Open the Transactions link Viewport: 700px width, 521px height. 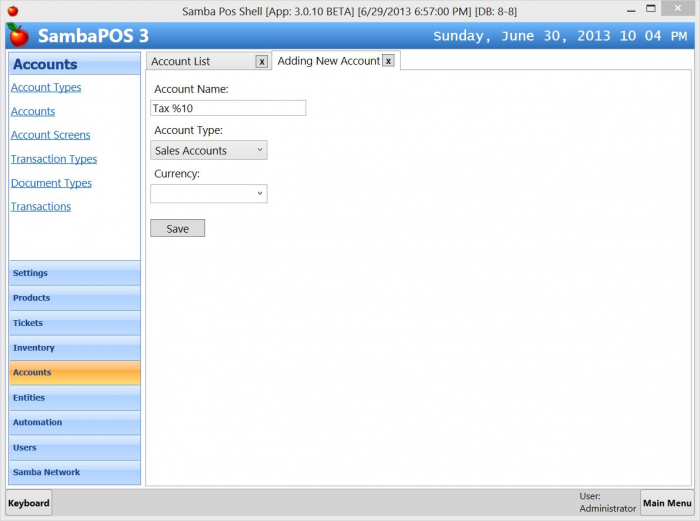tap(41, 207)
